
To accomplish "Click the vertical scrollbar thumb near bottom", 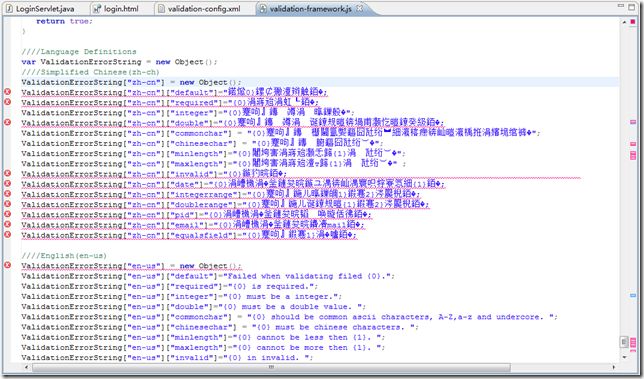I will click(x=624, y=342).
